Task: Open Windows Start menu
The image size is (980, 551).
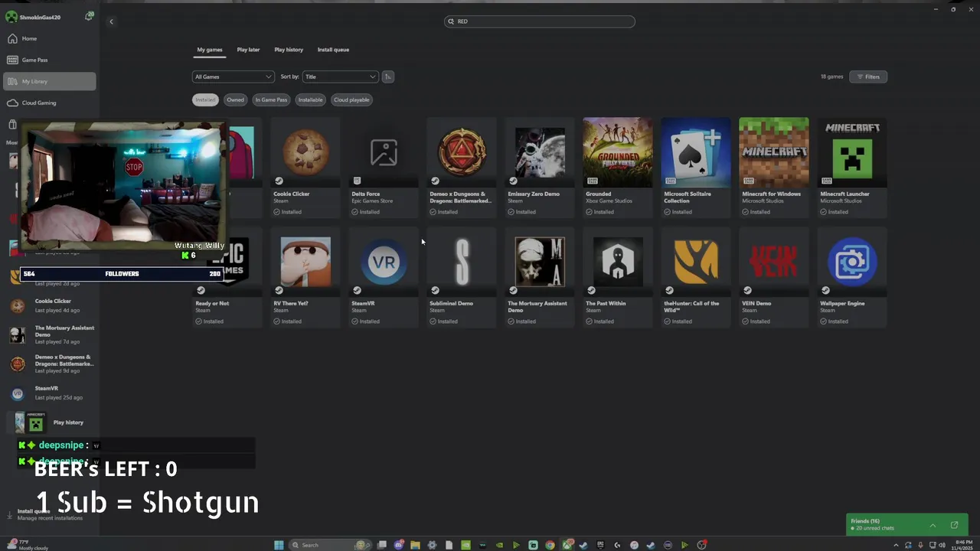Action: pos(279,545)
